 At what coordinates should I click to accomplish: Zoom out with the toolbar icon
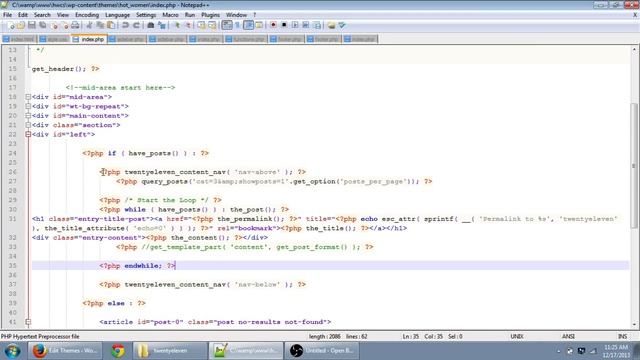pyautogui.click(x=188, y=25)
